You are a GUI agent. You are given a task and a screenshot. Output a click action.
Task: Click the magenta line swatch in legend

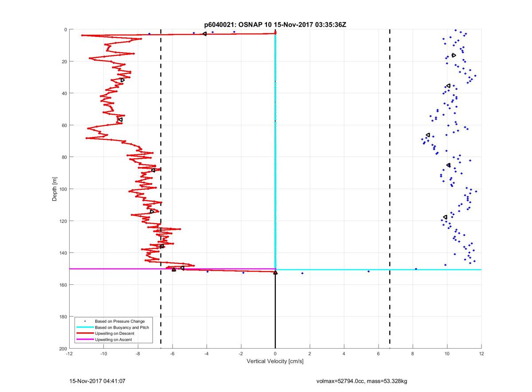coord(84,340)
